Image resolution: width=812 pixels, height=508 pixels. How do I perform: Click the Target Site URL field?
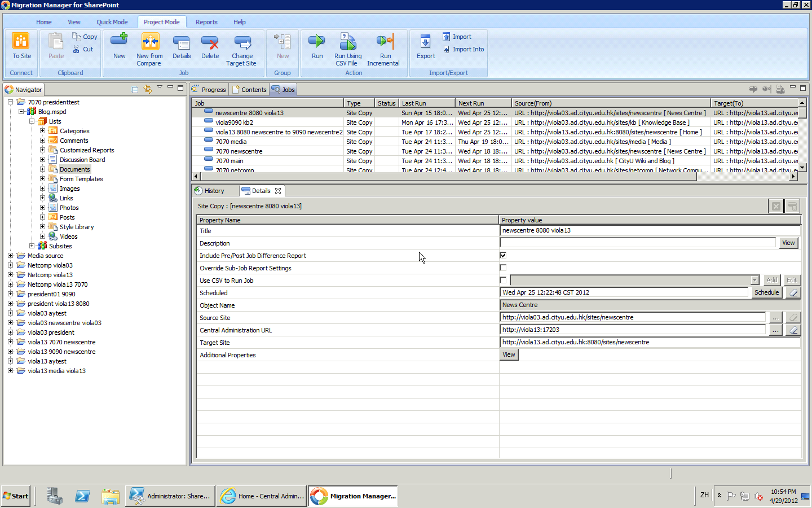point(650,342)
